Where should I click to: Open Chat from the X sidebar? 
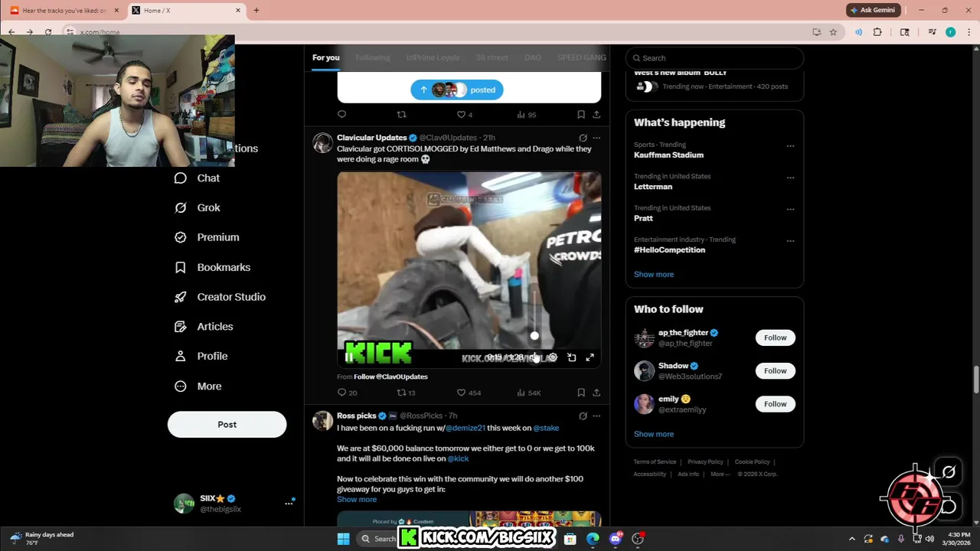click(x=197, y=178)
